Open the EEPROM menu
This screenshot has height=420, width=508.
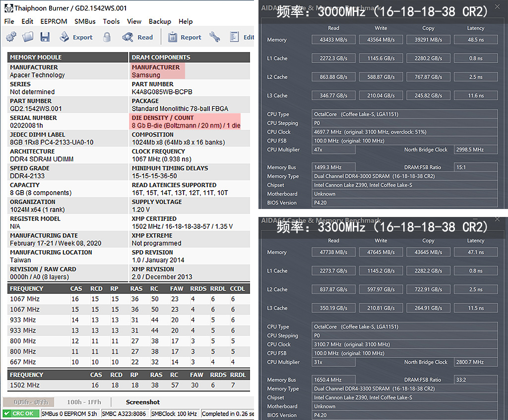(x=54, y=21)
